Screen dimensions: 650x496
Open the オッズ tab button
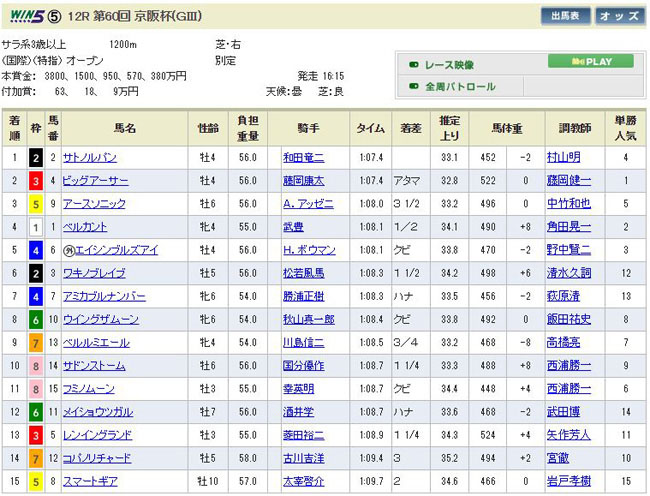tap(619, 16)
